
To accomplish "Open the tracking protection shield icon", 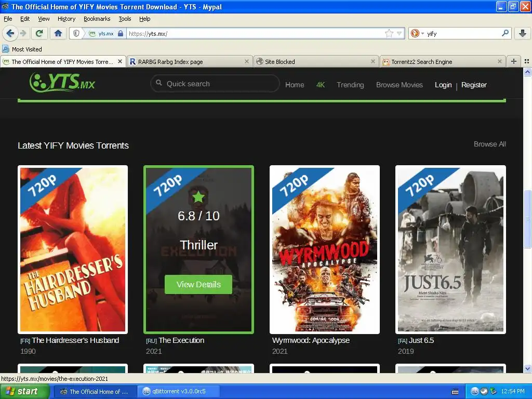I will pyautogui.click(x=76, y=33).
